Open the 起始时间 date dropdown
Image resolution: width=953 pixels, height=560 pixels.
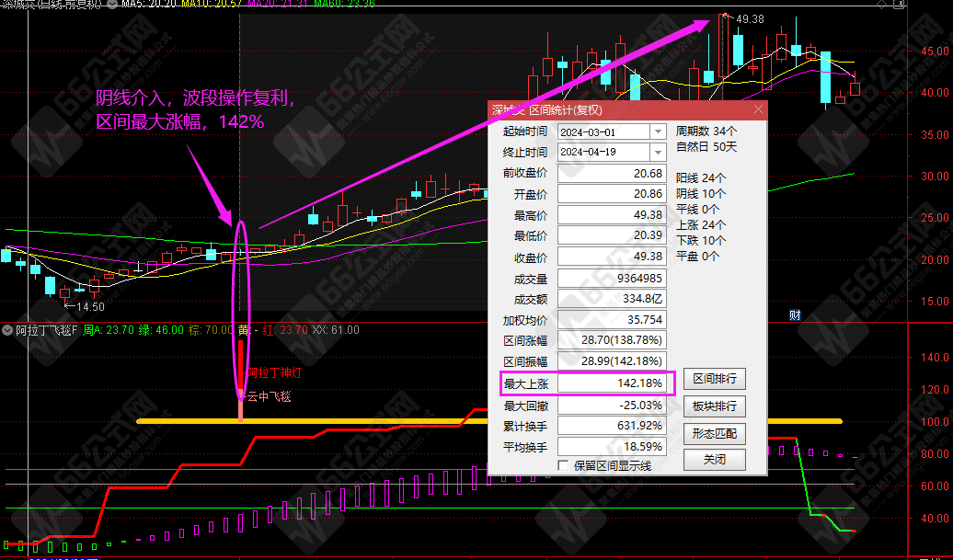coord(658,131)
